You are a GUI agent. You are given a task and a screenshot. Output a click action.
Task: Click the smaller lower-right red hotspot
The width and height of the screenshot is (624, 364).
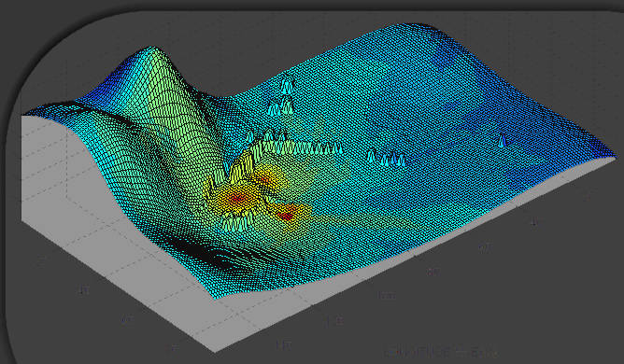point(286,216)
